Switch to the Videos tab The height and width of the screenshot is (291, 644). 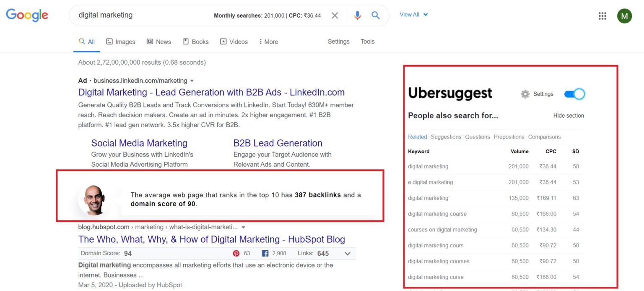click(x=234, y=42)
